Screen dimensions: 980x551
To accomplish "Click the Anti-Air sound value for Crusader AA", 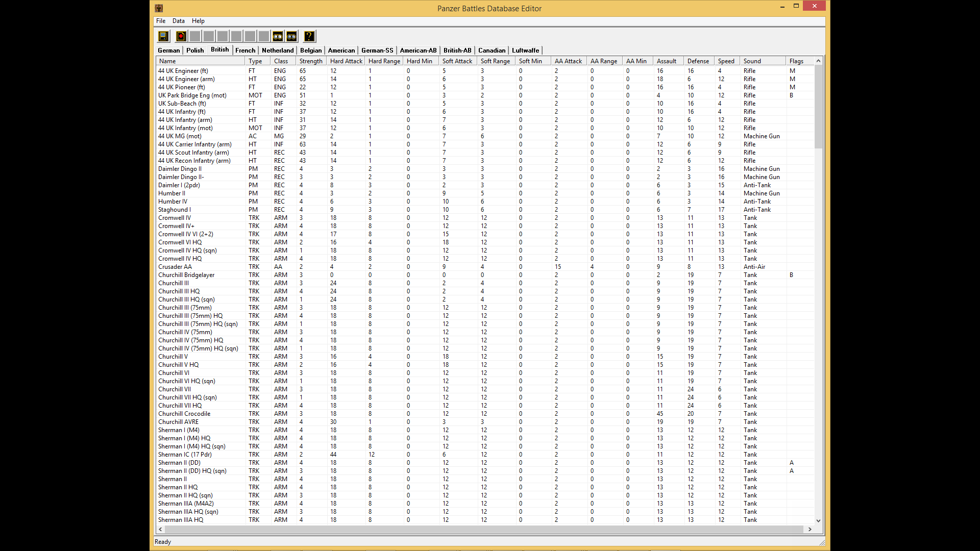I will [754, 267].
